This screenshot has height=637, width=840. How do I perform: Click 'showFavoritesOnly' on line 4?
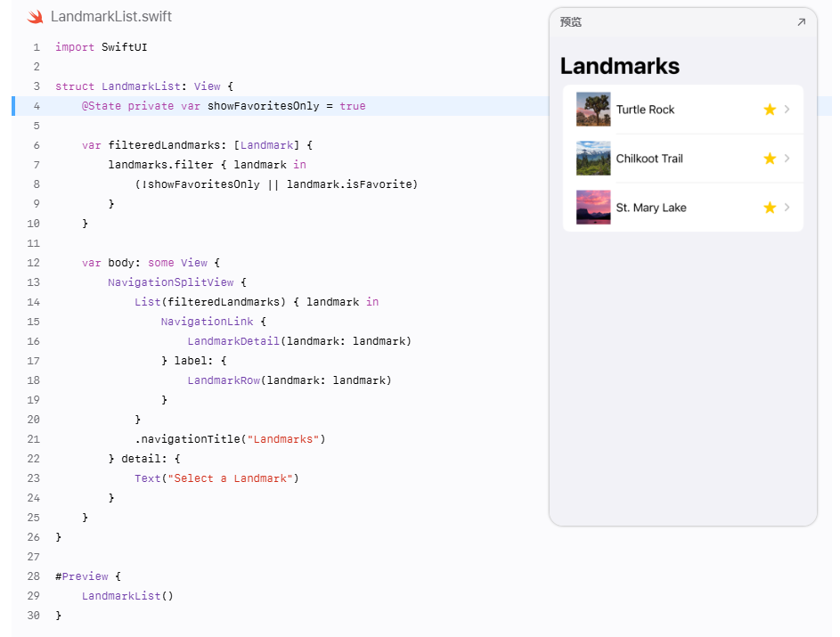pyautogui.click(x=263, y=106)
